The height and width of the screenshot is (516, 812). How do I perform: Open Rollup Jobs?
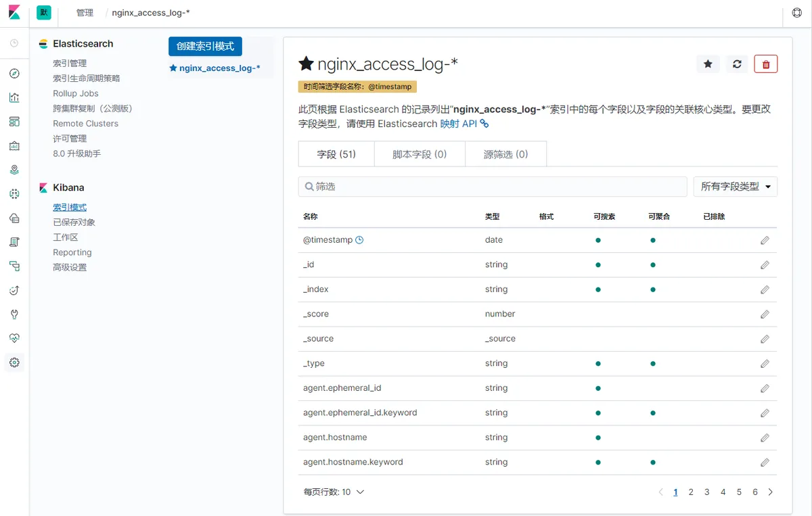[76, 93]
